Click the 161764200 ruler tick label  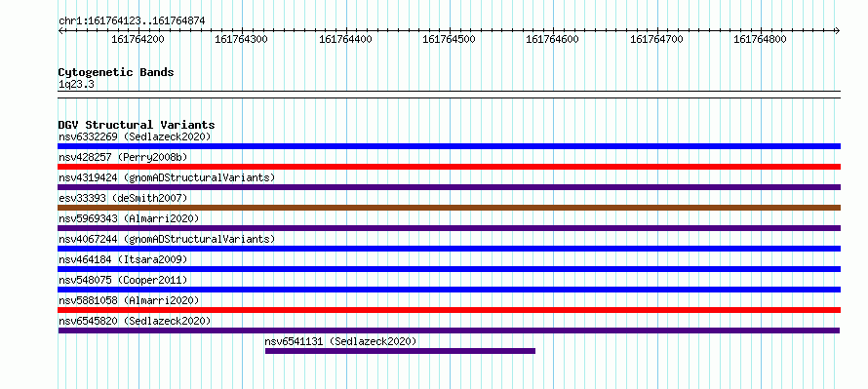click(138, 39)
